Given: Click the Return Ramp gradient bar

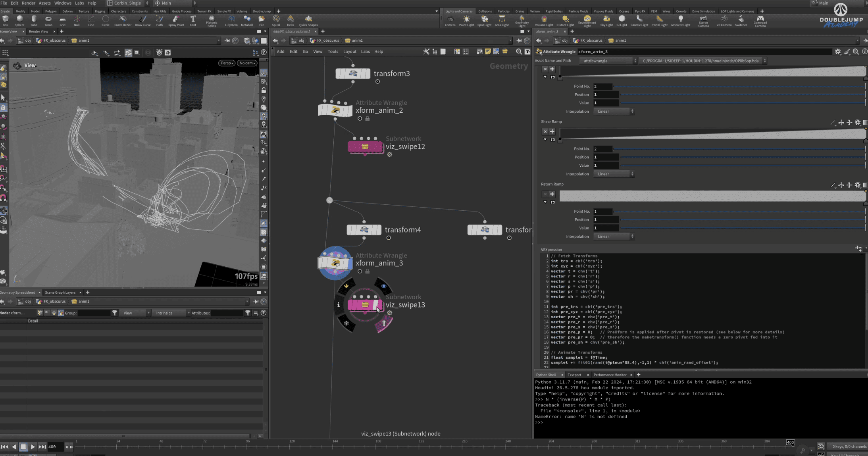Looking at the screenshot, I should pos(712,196).
